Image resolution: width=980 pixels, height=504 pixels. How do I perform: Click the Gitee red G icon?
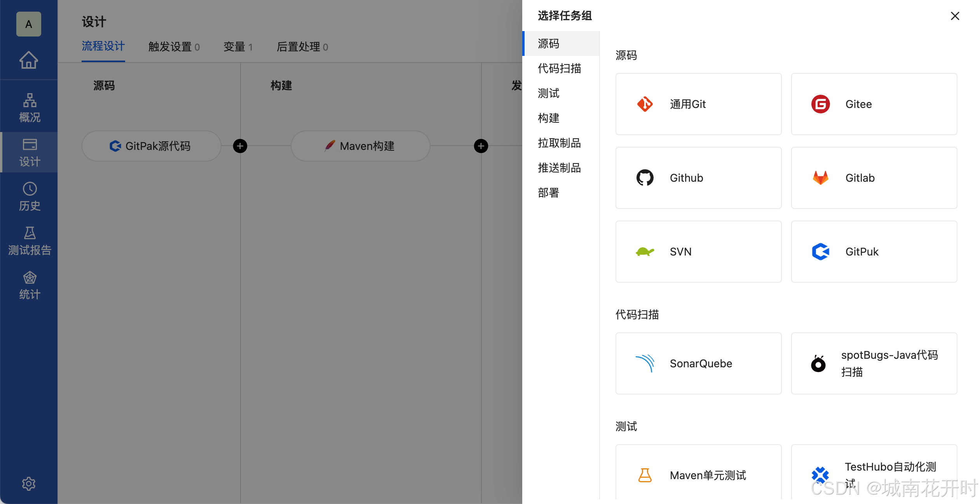click(821, 104)
